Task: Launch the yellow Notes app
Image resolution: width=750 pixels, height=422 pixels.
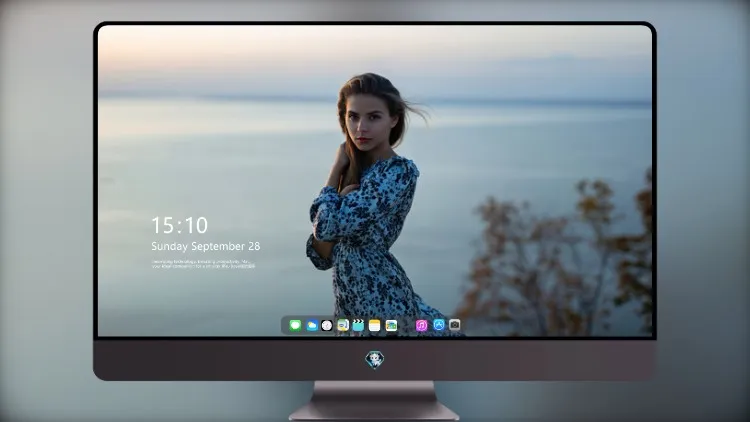Action: tap(375, 325)
